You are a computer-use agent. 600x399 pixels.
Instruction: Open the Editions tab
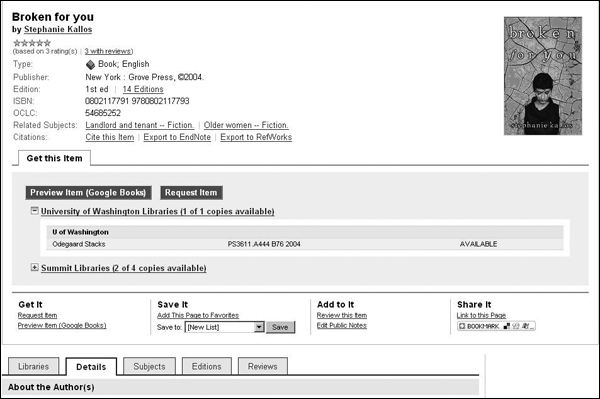207,366
